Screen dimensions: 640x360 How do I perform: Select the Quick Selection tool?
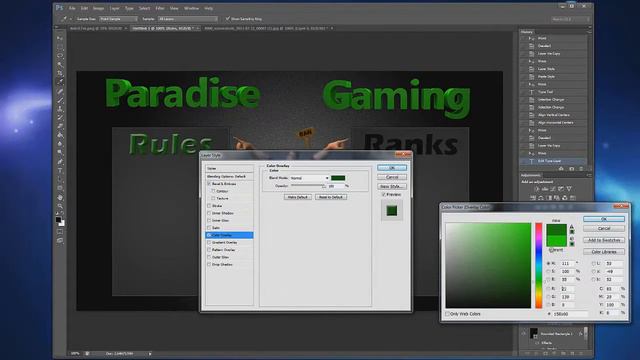60,64
